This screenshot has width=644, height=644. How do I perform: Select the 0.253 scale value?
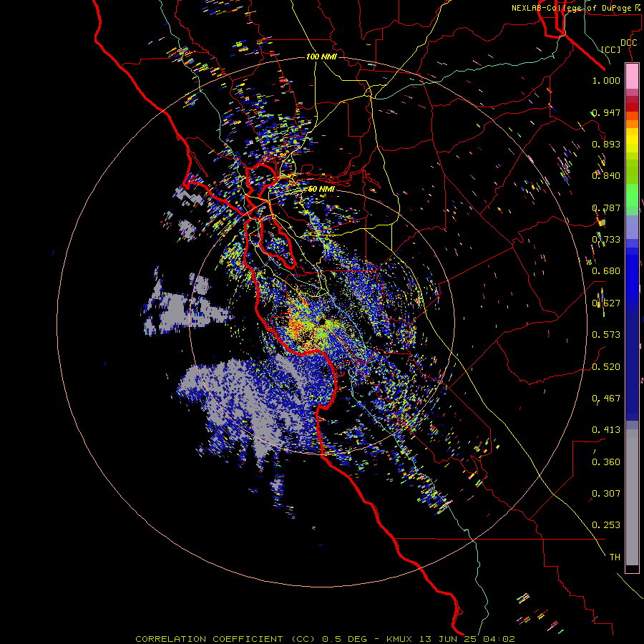pyautogui.click(x=606, y=525)
